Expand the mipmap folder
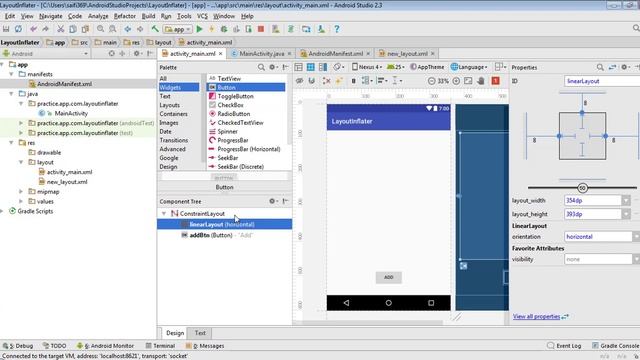This screenshot has height=360, width=640. pos(21,191)
